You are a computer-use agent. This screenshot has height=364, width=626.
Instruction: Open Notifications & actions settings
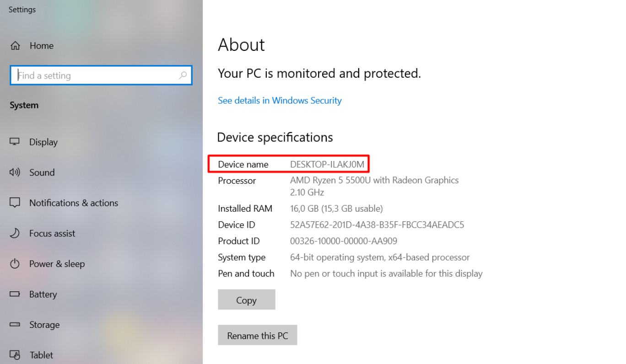74,203
